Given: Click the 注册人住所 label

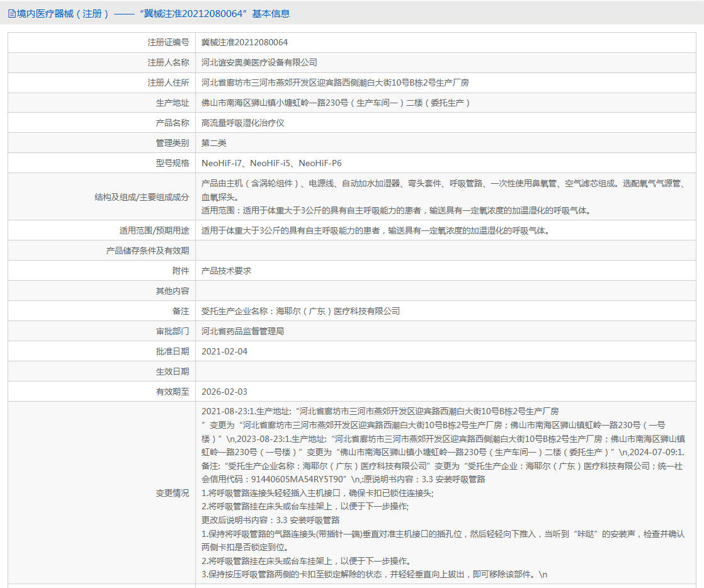Looking at the screenshot, I should [168, 82].
